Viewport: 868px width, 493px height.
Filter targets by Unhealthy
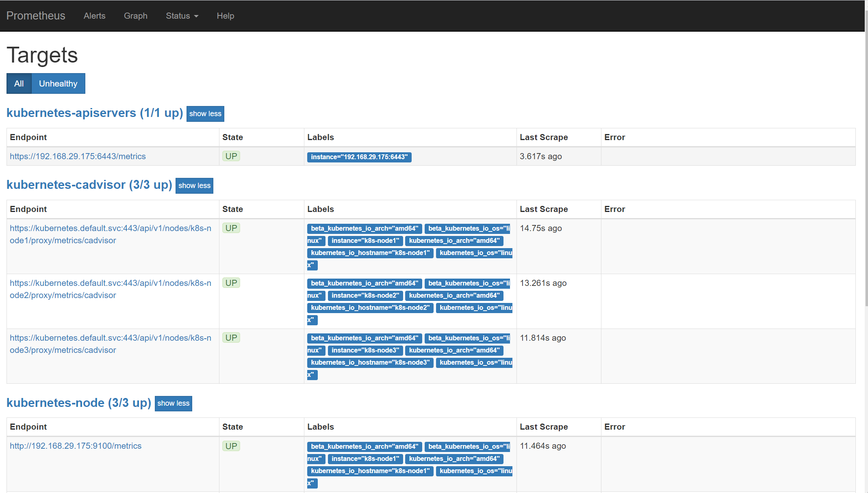(x=58, y=84)
